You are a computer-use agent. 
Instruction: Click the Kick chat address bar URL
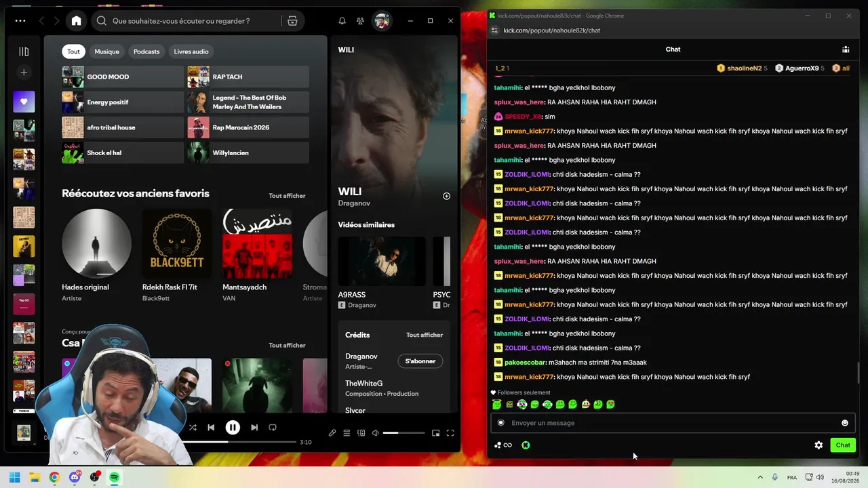(x=552, y=30)
